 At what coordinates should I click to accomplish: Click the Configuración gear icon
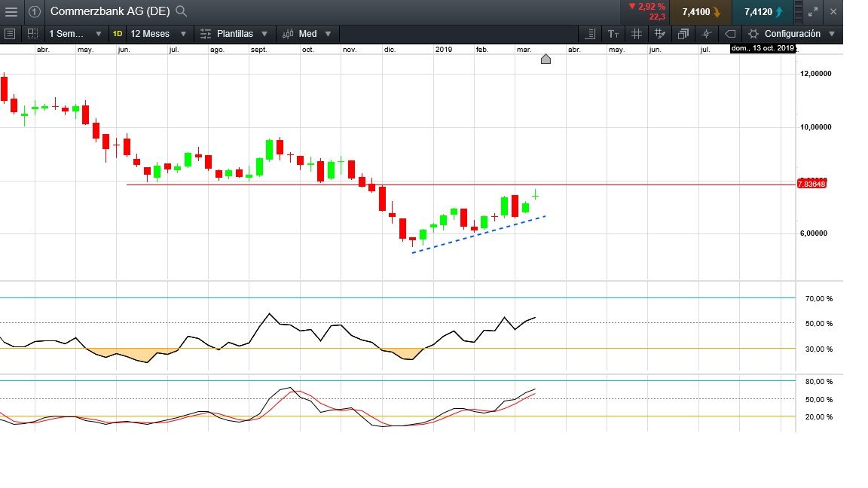point(753,34)
